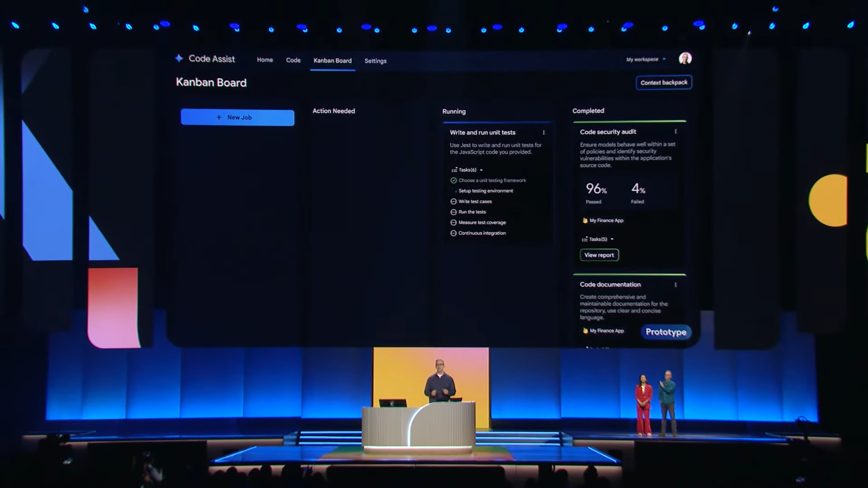Click pending status icon beside Run the tests
Viewport: 868px width, 488px height.
click(454, 212)
